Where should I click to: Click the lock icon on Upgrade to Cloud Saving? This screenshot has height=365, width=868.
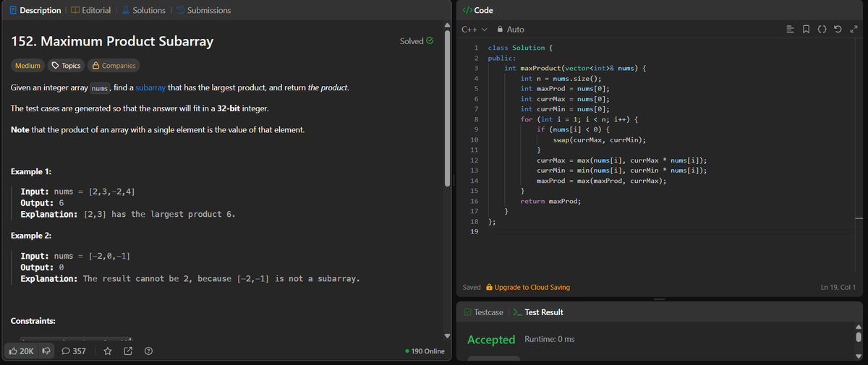point(490,287)
